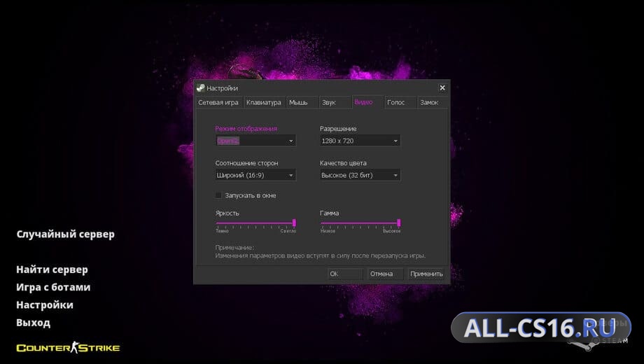Screen dimensions: 644x364
Task: Click the Отмена button
Action: coord(381,274)
